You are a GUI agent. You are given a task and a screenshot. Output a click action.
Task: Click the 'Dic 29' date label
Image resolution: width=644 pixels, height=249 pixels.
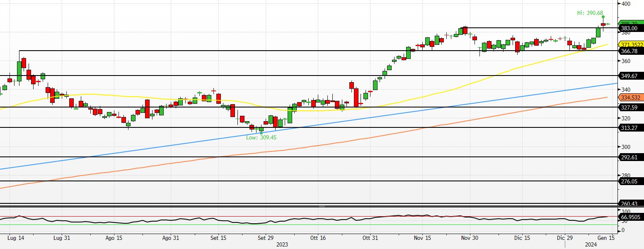565,238
